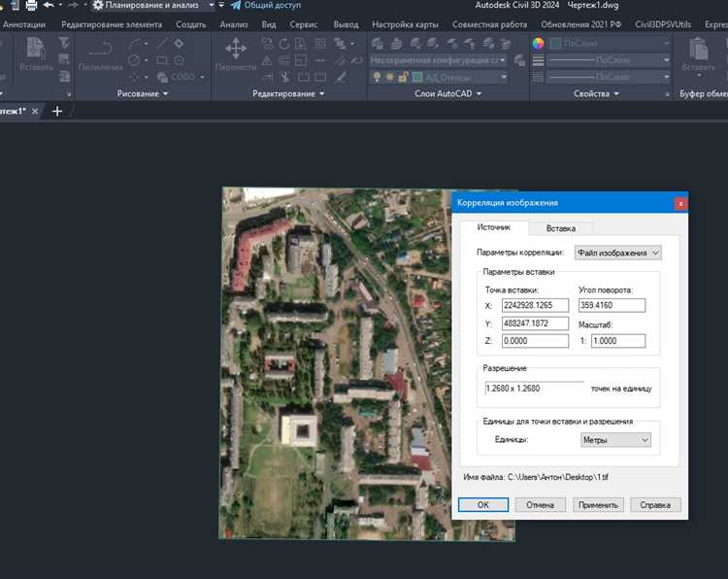Switch to the Источник tab
728x579 pixels.
(x=493, y=227)
